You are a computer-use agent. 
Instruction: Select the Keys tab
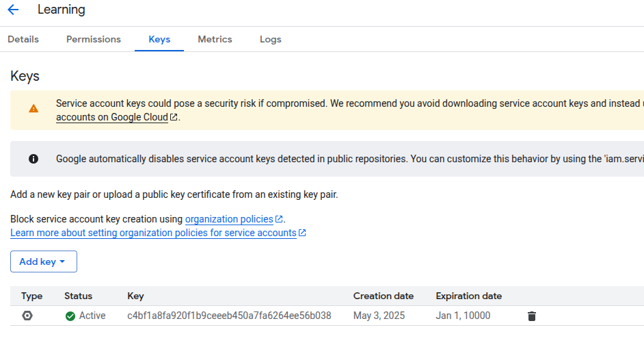coord(159,40)
